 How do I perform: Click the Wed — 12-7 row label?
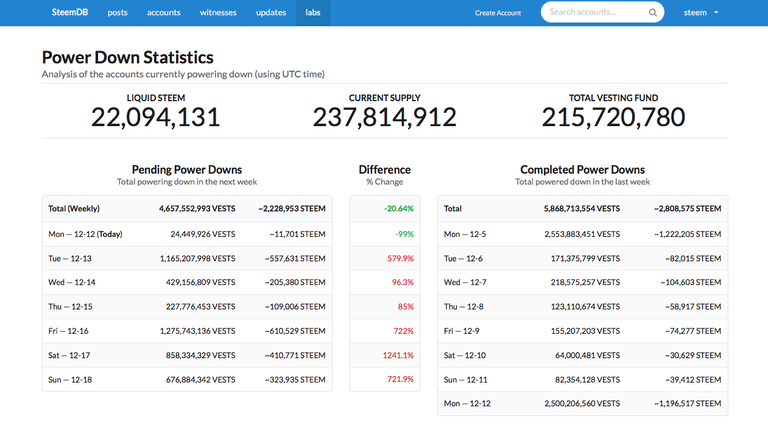465,282
